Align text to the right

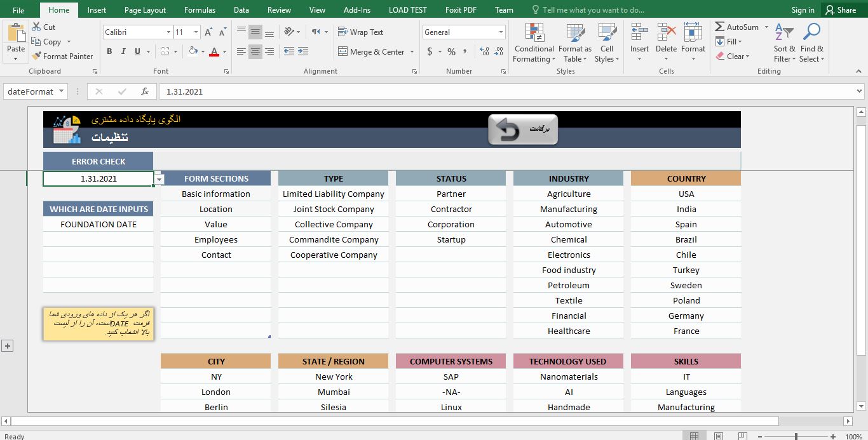(269, 51)
